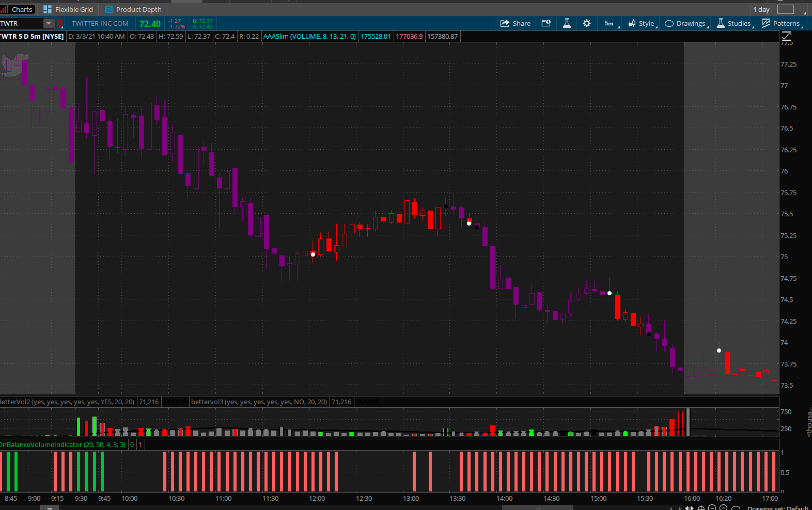The width and height of the screenshot is (812, 510).
Task: Switch to the Flexible Grid tab
Action: pyautogui.click(x=69, y=9)
